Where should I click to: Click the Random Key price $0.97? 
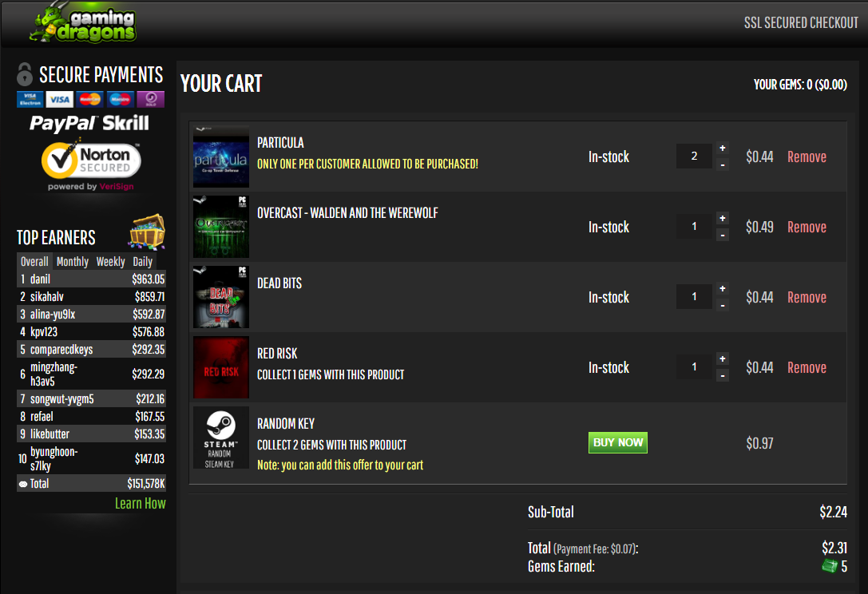click(759, 443)
